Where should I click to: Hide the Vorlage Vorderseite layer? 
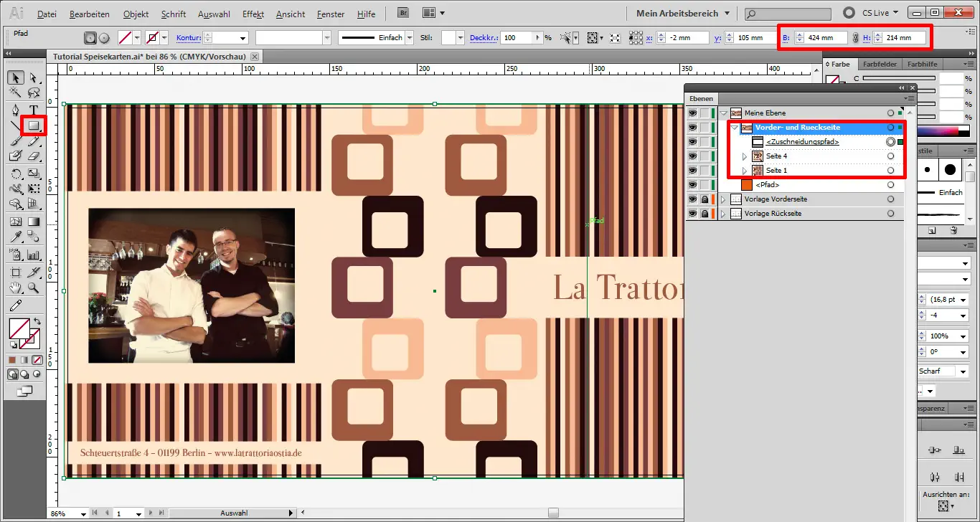pos(692,199)
